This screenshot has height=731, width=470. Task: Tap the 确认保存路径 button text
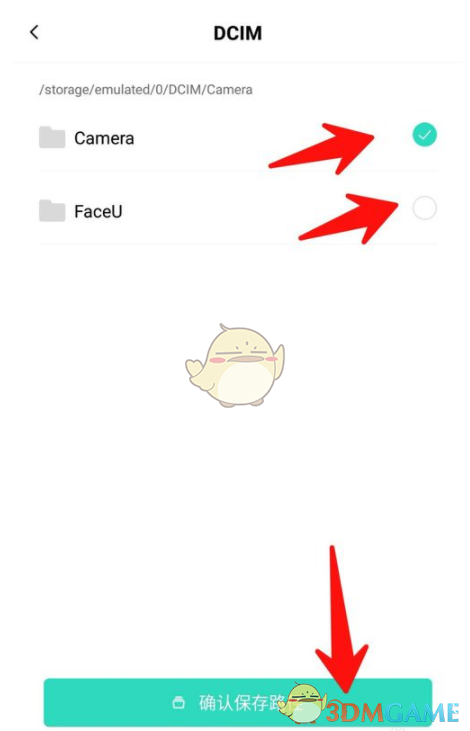(x=251, y=702)
